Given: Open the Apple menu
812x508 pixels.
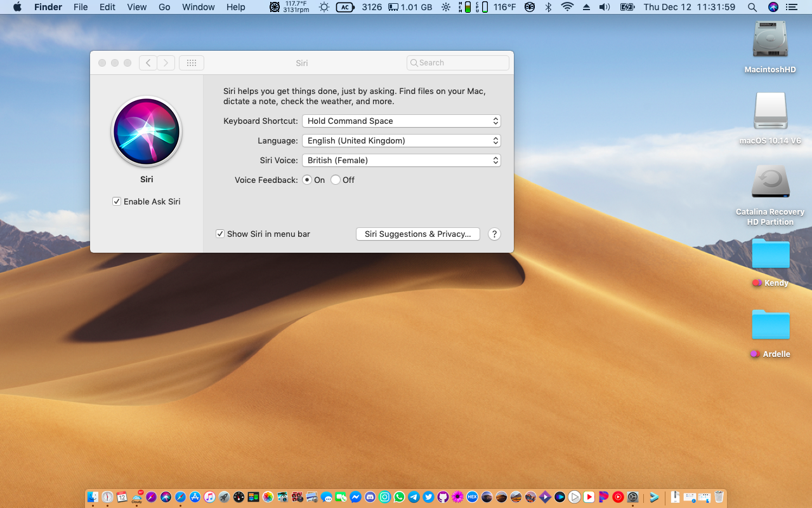Looking at the screenshot, I should tap(17, 7).
